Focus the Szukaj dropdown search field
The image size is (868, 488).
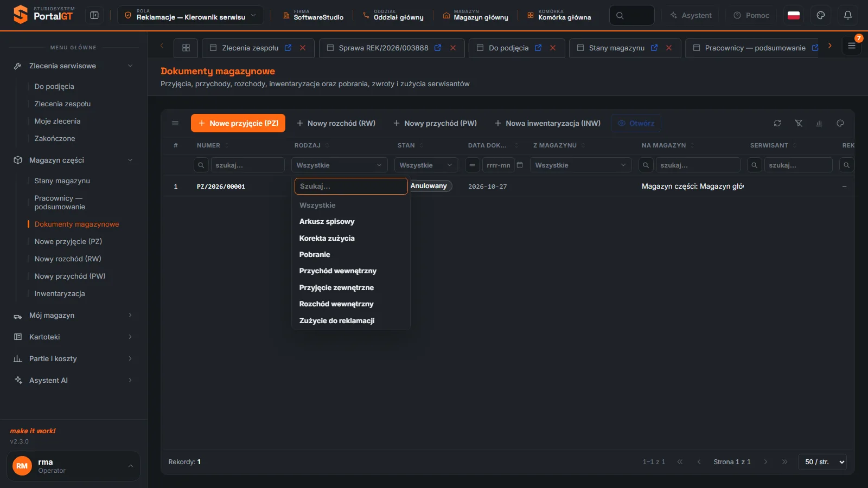point(351,186)
